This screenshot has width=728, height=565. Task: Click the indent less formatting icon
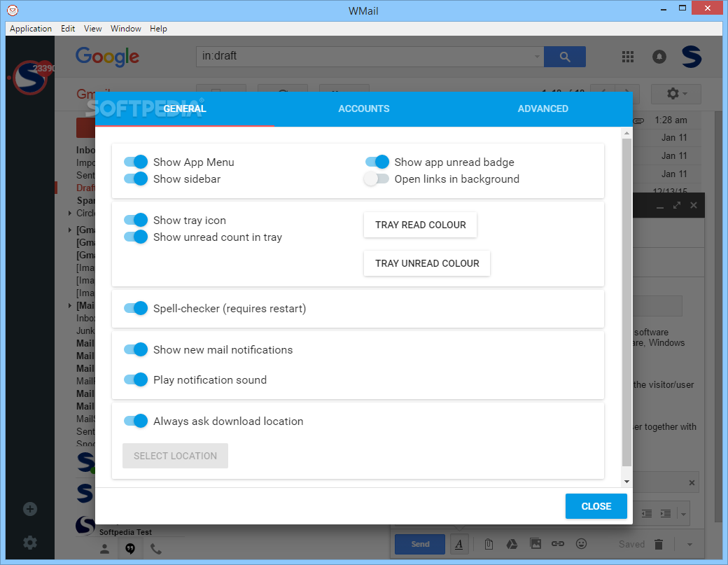(x=647, y=513)
